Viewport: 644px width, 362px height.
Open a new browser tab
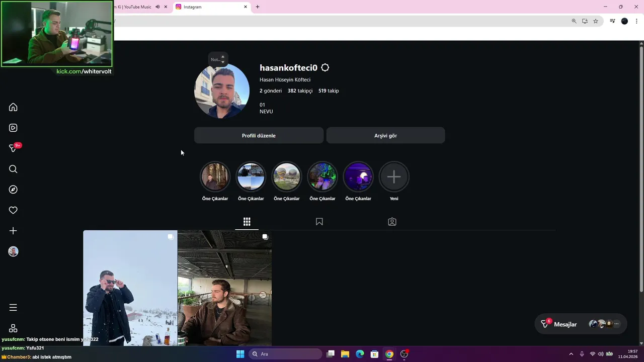coord(258,7)
